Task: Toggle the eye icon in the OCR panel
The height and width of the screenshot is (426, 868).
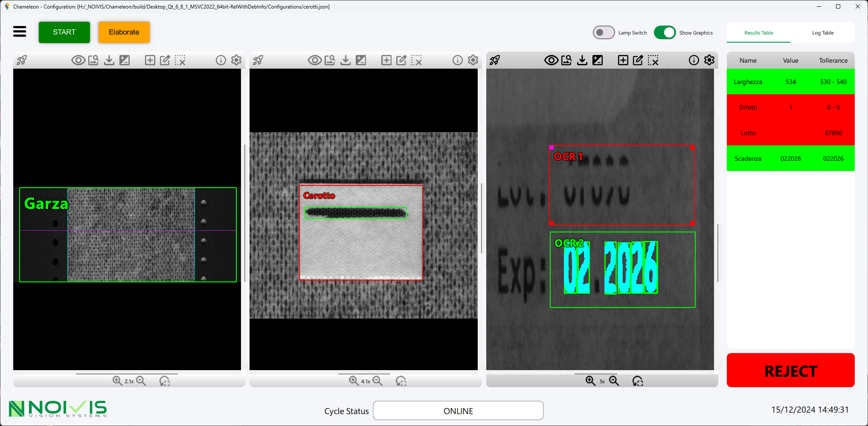Action: click(x=551, y=60)
